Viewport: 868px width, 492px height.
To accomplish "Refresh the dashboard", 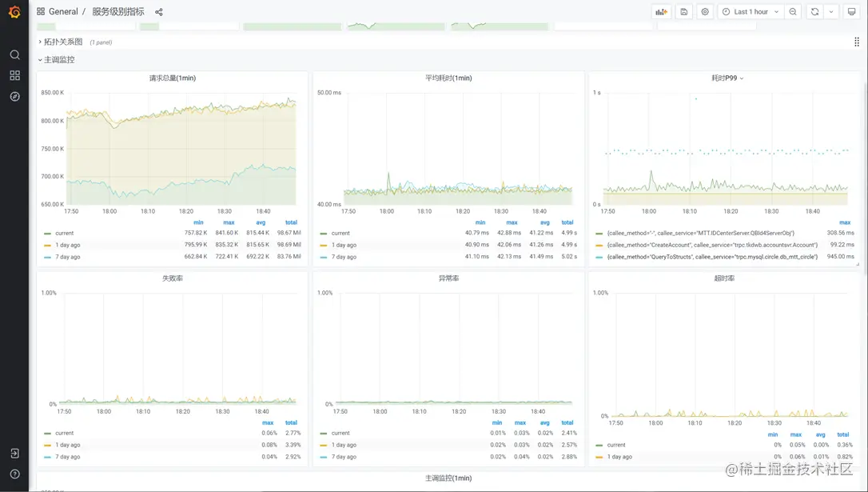I will click(814, 12).
